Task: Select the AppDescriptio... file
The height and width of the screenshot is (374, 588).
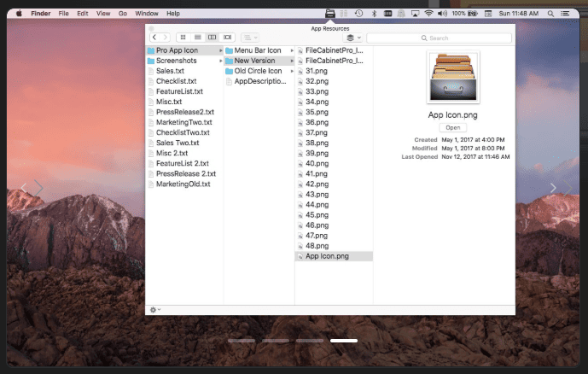Action: point(259,81)
